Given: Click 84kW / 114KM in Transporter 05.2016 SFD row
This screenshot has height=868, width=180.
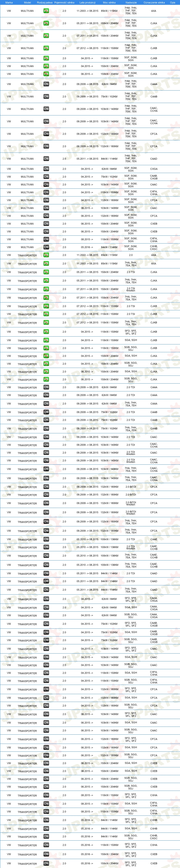Looking at the screenshot, I should pos(109,820).
